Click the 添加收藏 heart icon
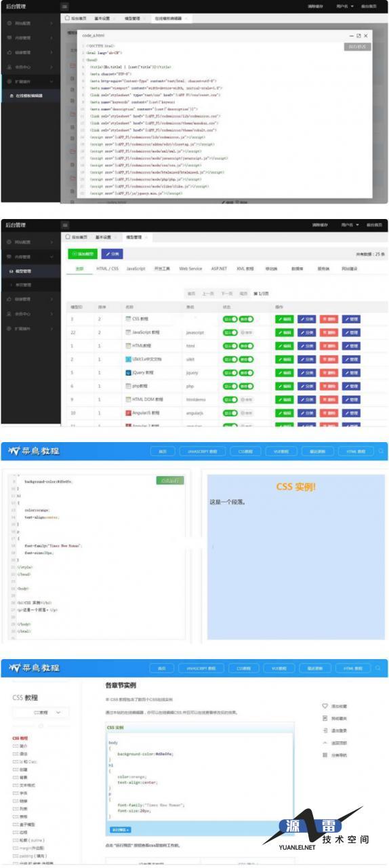The image size is (389, 868). pos(325,706)
